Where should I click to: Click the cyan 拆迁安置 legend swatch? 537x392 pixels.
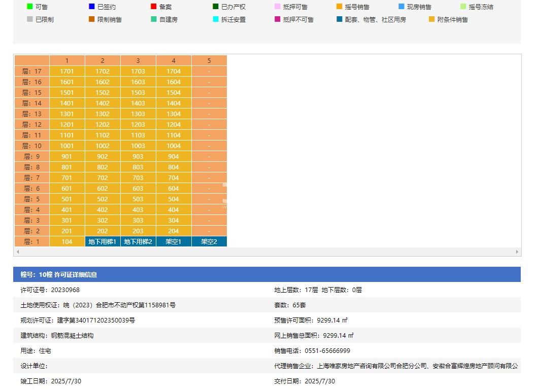(216, 19)
